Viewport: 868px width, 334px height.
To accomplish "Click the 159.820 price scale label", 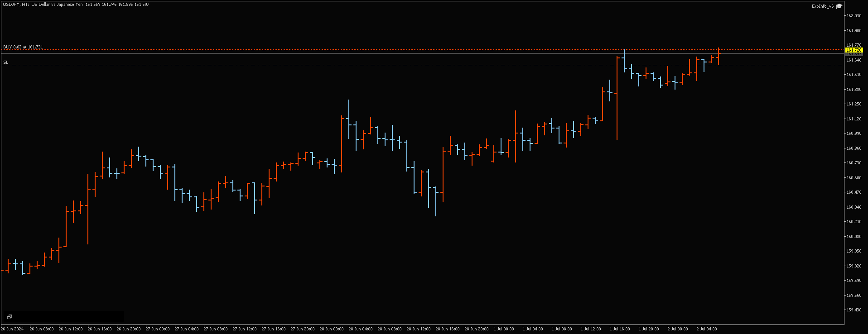I will click(854, 266).
